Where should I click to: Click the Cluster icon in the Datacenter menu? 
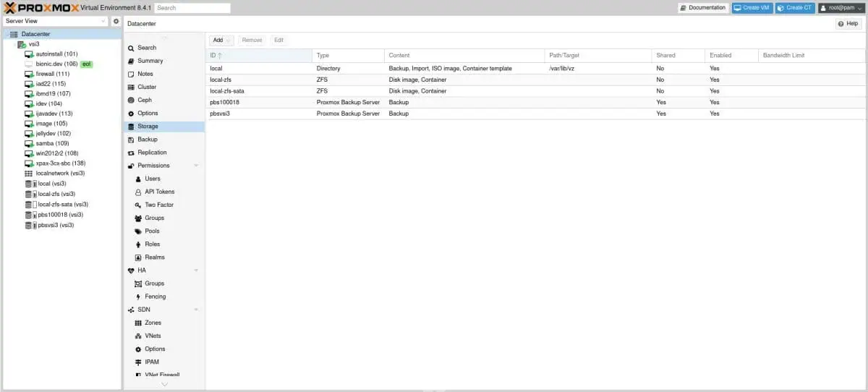pos(131,88)
